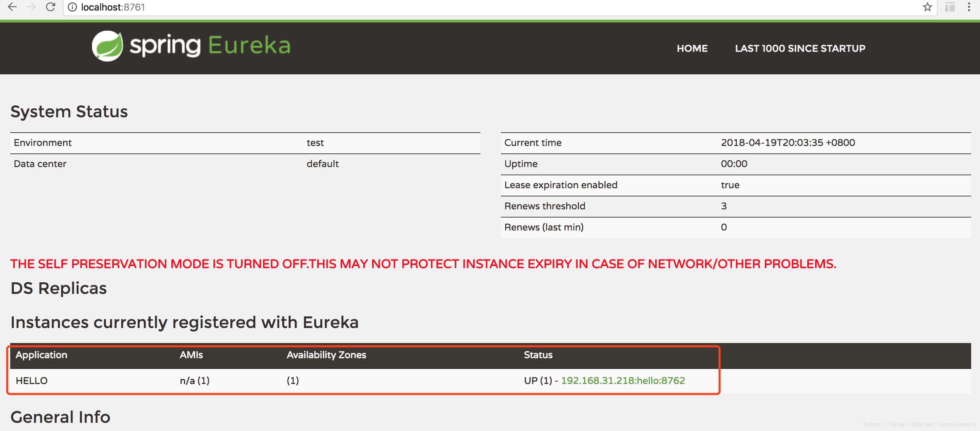Viewport: 980px width, 431px height.
Task: Select the 2018-04-19T20:03:35 +0800 value
Action: click(x=787, y=143)
